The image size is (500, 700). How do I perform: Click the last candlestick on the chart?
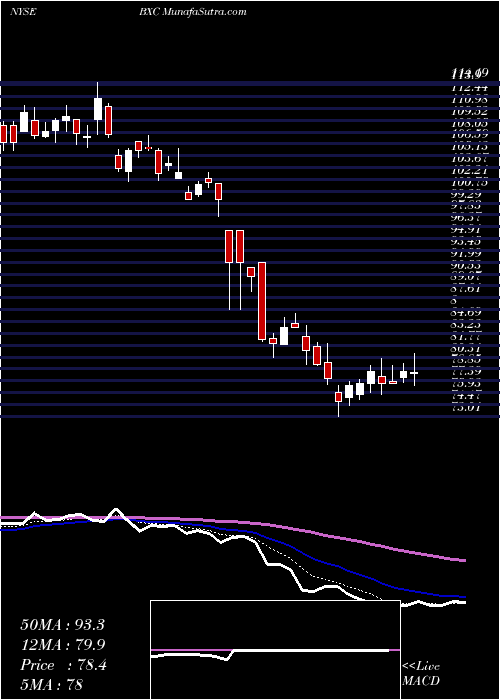click(414, 371)
